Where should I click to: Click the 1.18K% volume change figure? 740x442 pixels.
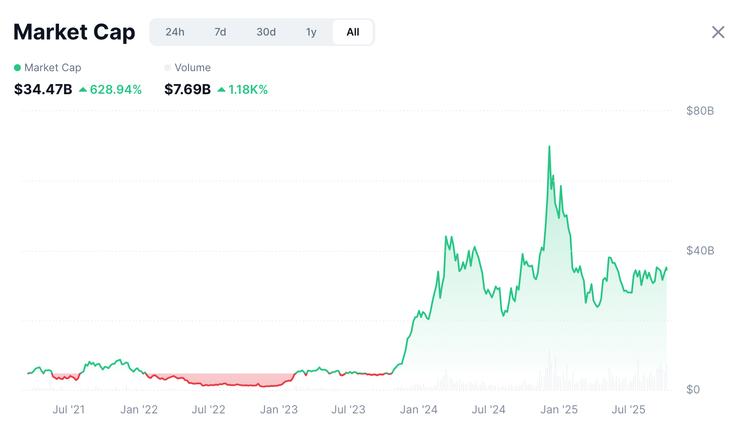[x=249, y=90]
